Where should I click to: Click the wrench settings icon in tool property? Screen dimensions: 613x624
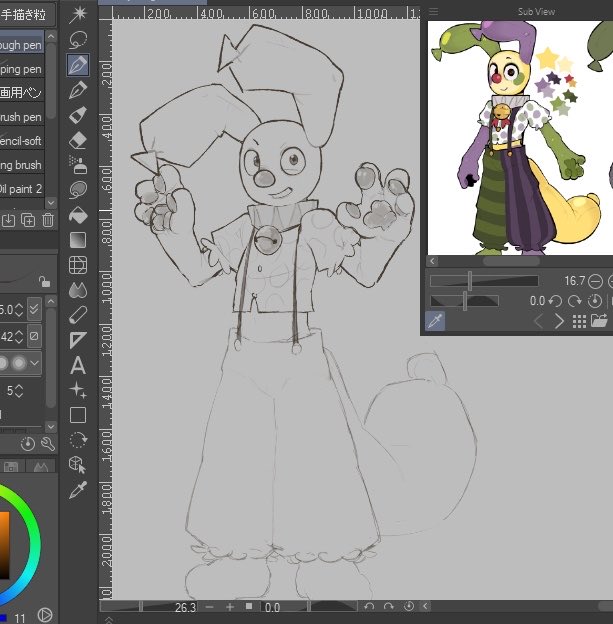pyautogui.click(x=48, y=444)
